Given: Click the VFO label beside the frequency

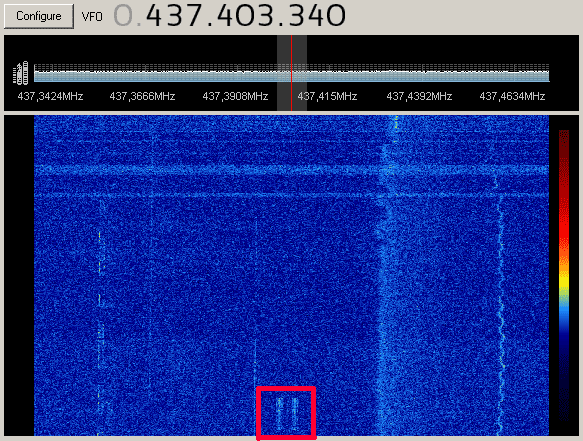Looking at the screenshot, I should coord(92,17).
